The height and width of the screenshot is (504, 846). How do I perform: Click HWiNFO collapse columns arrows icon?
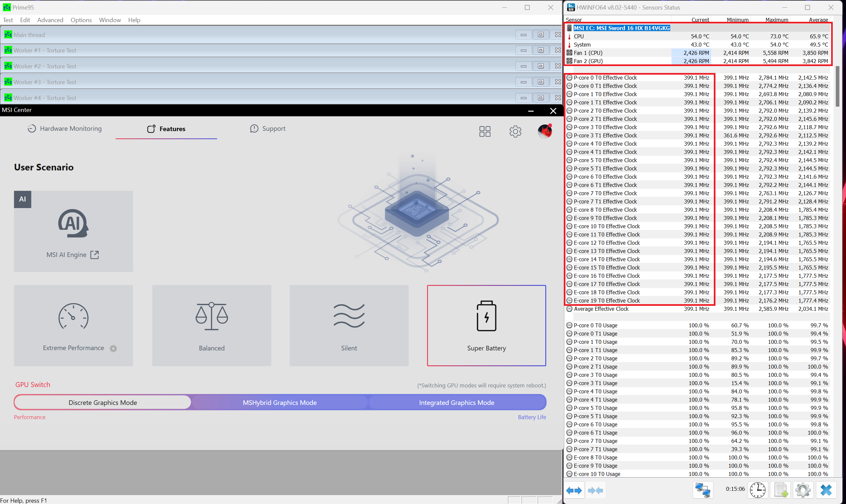pyautogui.click(x=595, y=490)
